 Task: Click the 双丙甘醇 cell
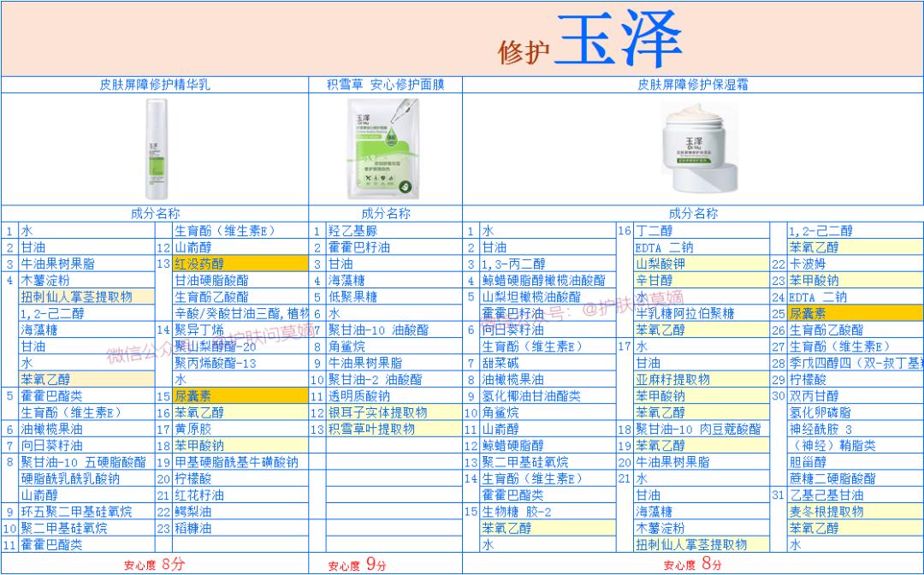tap(856, 396)
